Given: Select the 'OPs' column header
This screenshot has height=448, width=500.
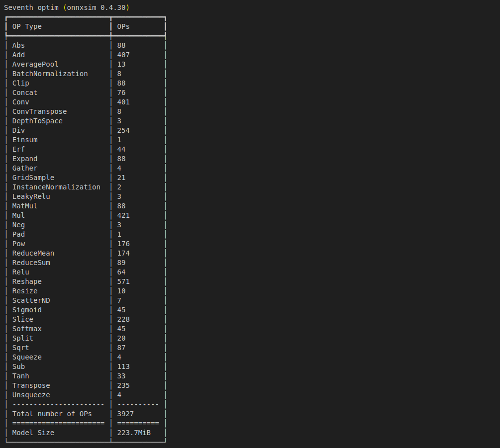Looking at the screenshot, I should 123,27.
